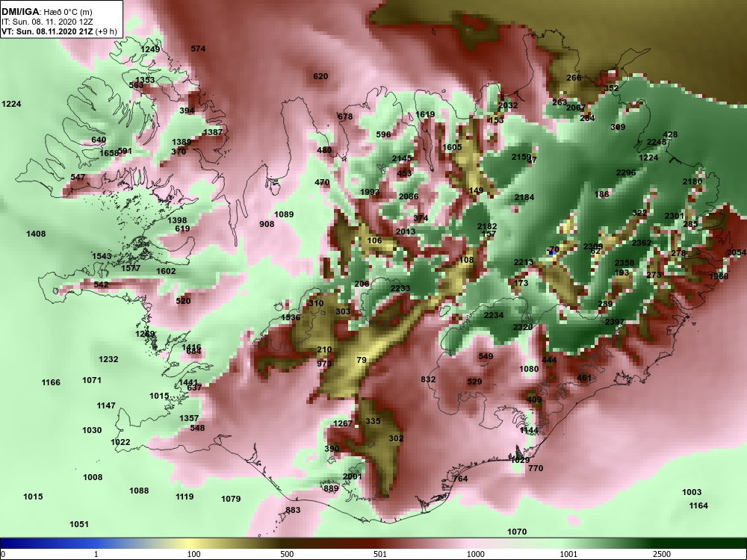Click the 'IT: Sun. 08. 11. 2020 12Z' line
747x560 pixels.
pyautogui.click(x=48, y=22)
